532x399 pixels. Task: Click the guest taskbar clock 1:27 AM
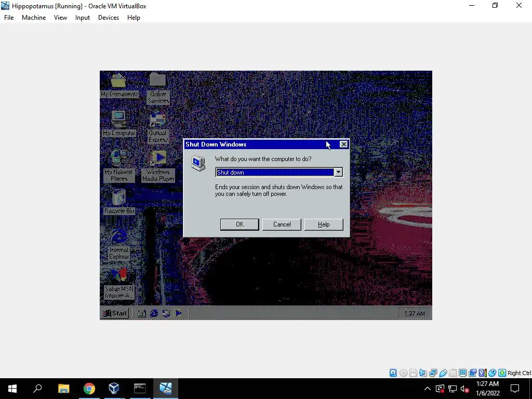click(x=414, y=313)
